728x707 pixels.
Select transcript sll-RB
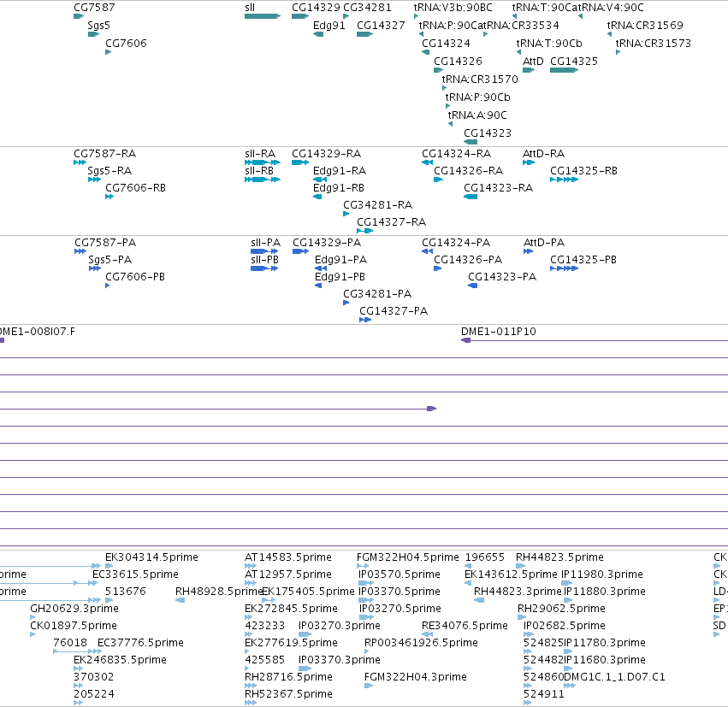pos(259,171)
